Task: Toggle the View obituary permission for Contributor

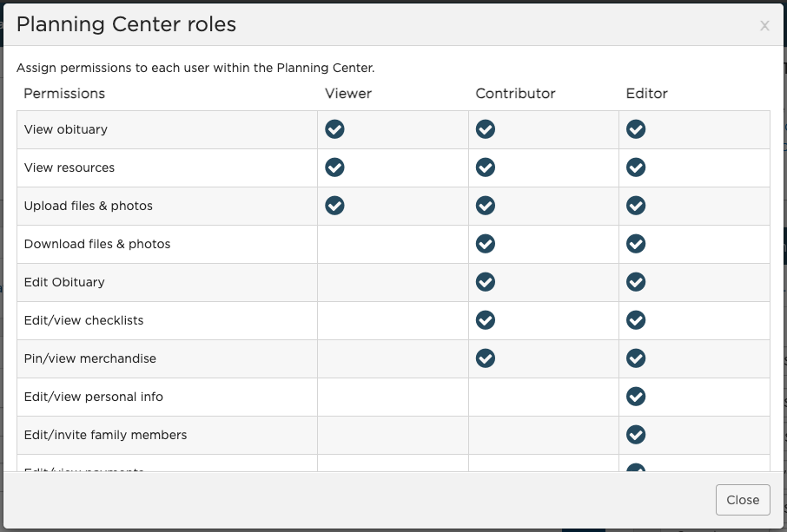Action: click(x=485, y=129)
